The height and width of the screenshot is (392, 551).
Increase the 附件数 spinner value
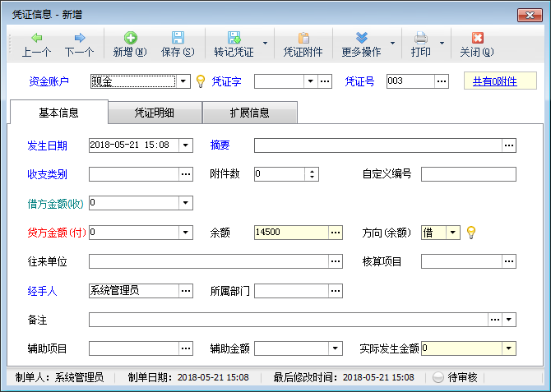(x=312, y=171)
